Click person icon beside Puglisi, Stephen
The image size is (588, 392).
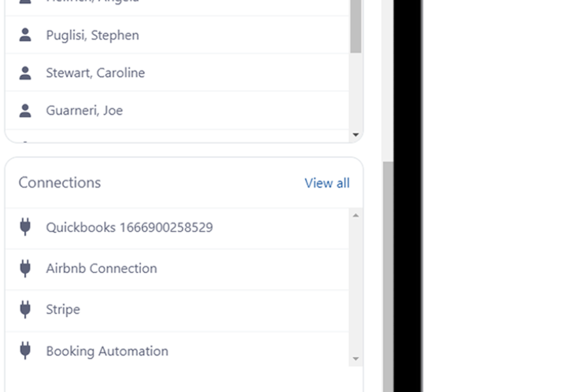(25, 35)
